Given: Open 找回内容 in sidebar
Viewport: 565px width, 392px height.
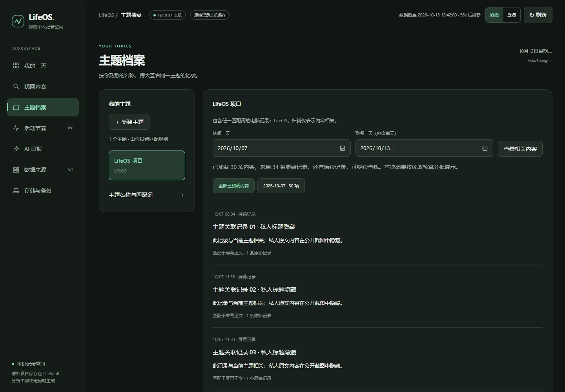Looking at the screenshot, I should [43, 86].
